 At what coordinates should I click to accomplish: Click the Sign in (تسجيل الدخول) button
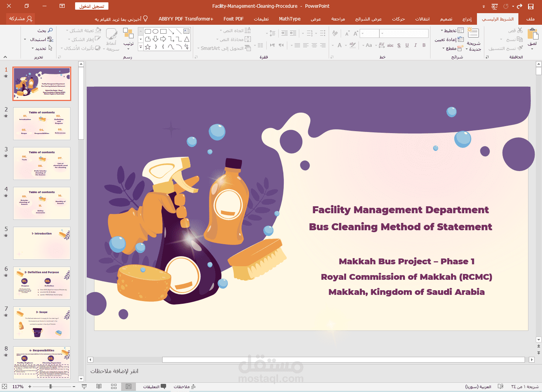coord(91,6)
